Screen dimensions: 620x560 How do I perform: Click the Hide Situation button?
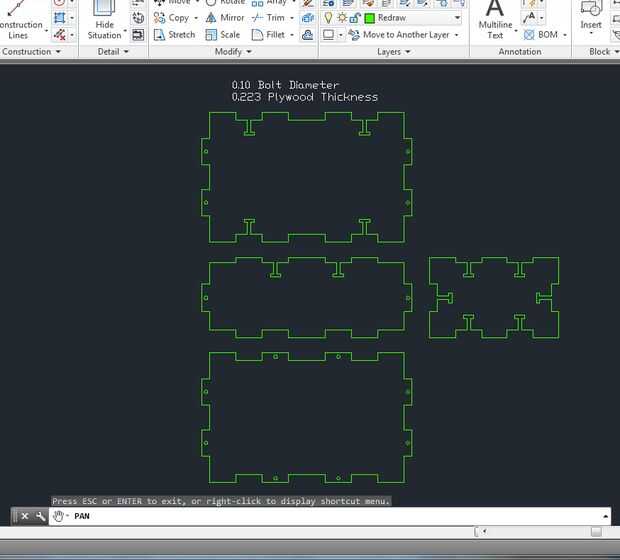click(x=104, y=21)
